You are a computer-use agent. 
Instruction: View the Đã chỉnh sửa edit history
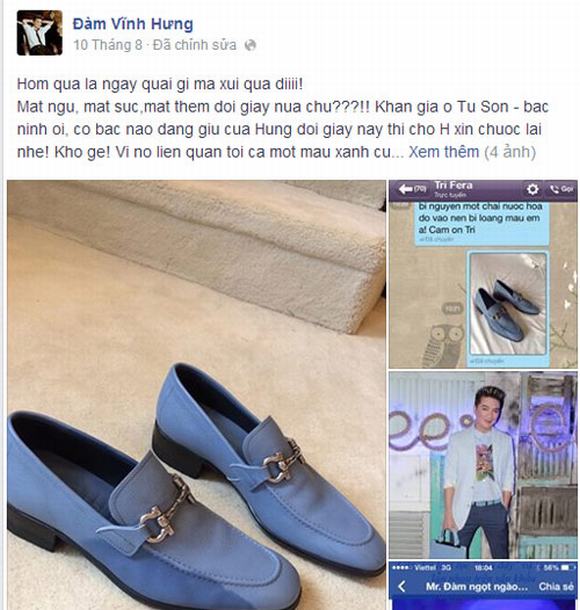click(195, 45)
